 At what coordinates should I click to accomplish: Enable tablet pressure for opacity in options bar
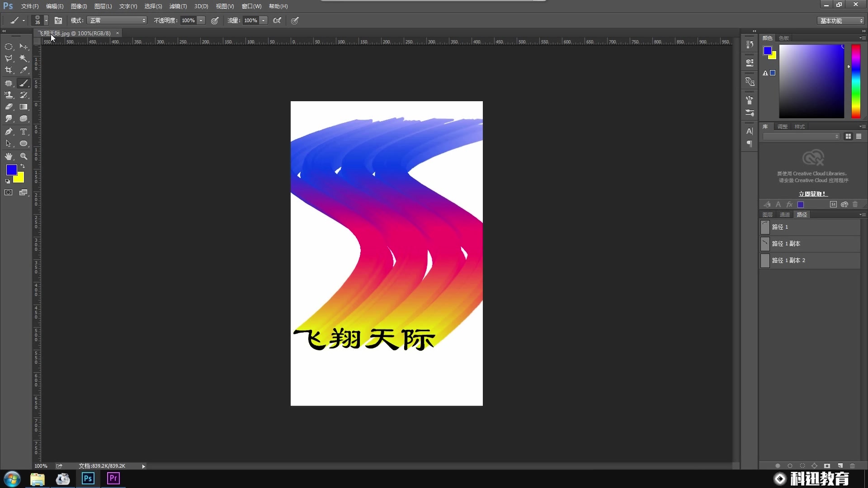click(x=215, y=20)
